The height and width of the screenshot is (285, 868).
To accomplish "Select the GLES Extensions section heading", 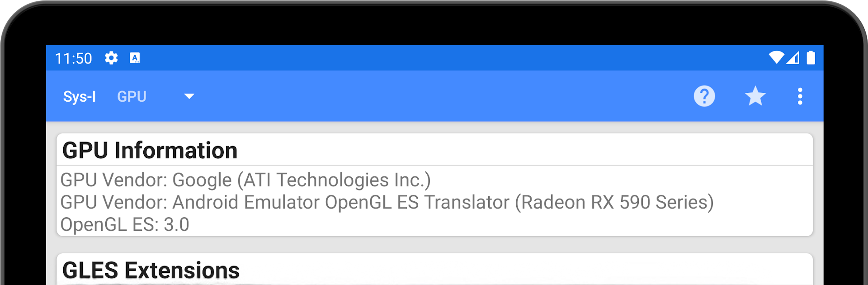I will (x=151, y=270).
